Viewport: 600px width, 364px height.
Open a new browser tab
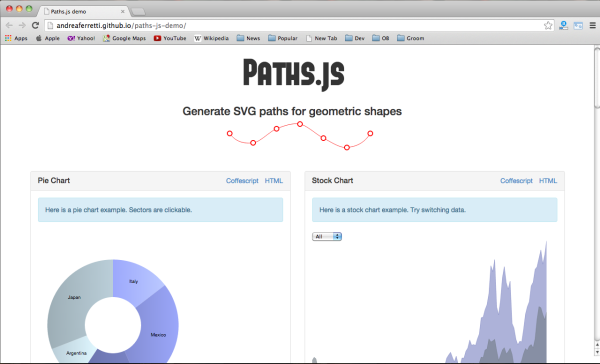138,12
